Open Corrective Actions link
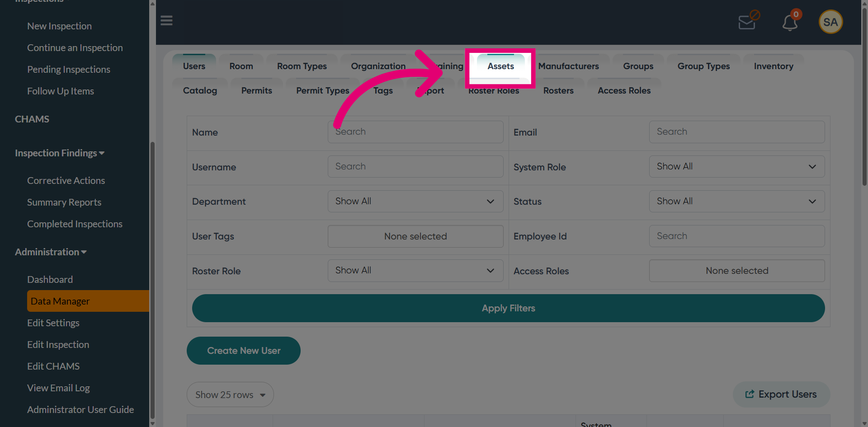The image size is (868, 427). pos(66,181)
